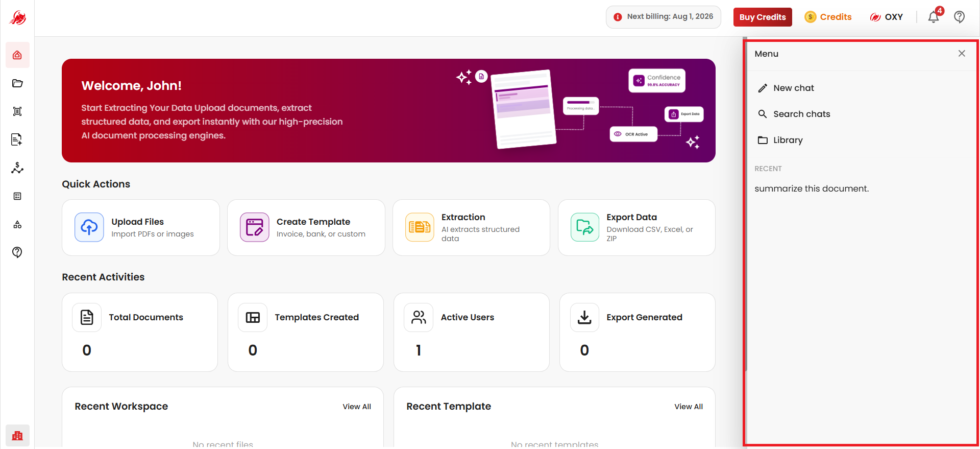Open the document template edit sidebar icon
The height and width of the screenshot is (449, 980).
(x=17, y=139)
